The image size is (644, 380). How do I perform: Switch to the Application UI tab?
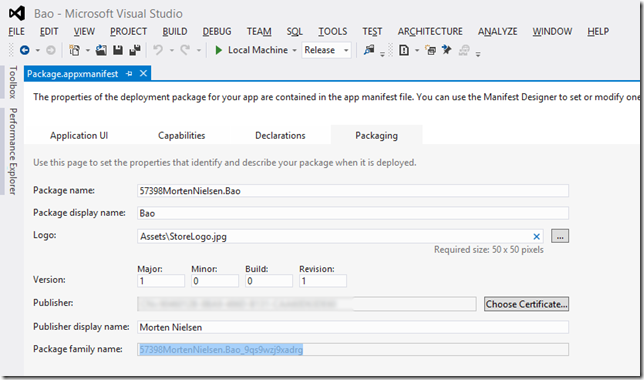[x=79, y=135]
